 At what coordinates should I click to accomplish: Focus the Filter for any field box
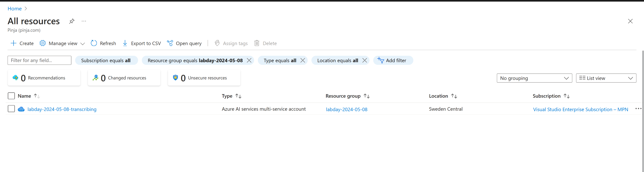[x=39, y=60]
